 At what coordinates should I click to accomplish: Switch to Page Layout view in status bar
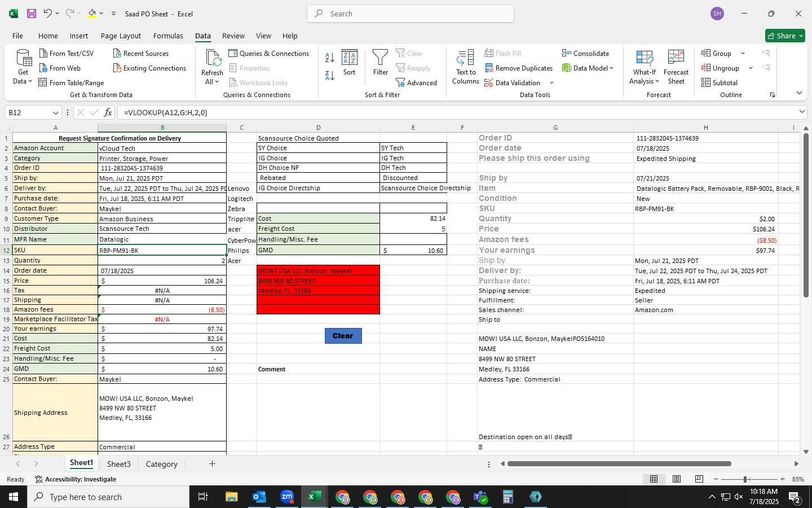click(x=677, y=479)
